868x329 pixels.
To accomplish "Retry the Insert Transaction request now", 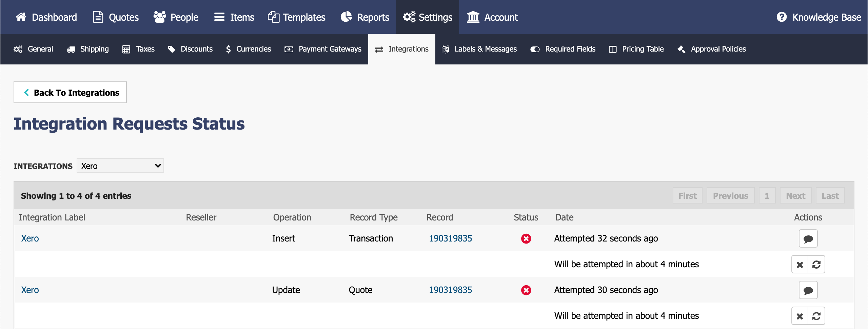I will point(816,264).
